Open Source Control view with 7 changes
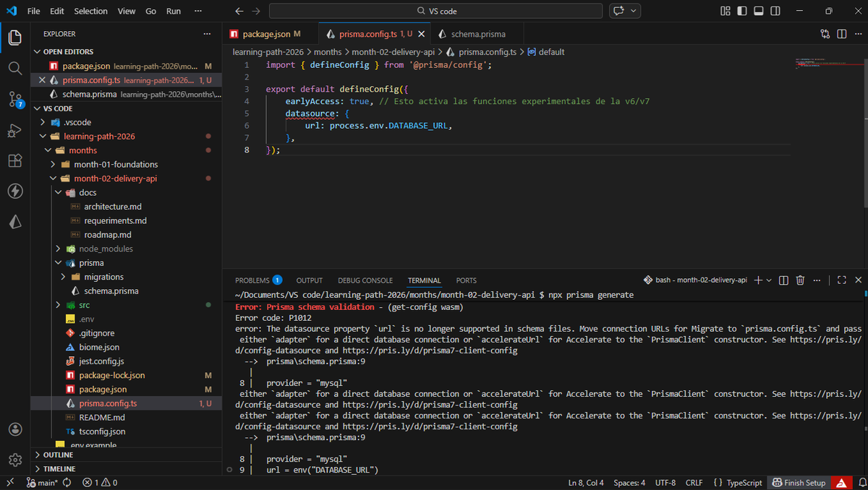 tap(14, 99)
